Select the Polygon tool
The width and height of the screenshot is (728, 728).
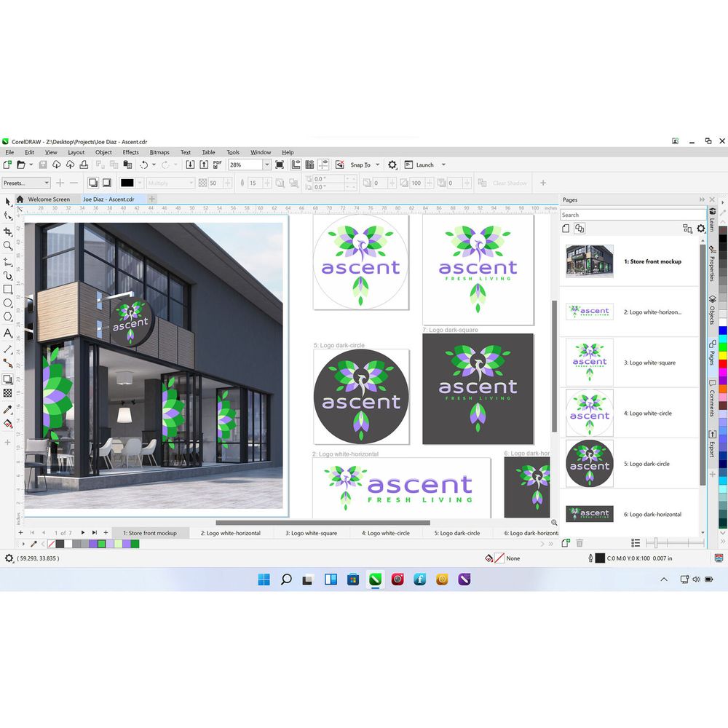tap(7, 317)
